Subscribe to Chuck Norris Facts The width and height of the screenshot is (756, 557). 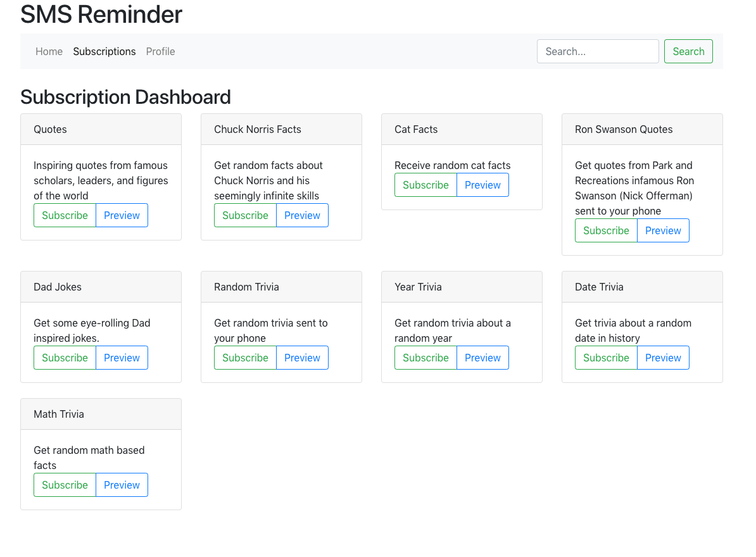coord(245,215)
